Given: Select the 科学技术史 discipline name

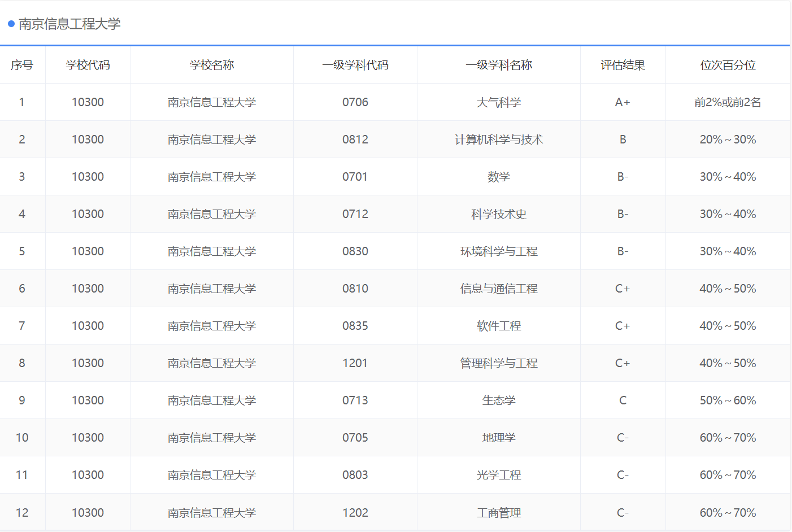Looking at the screenshot, I should coord(499,213).
